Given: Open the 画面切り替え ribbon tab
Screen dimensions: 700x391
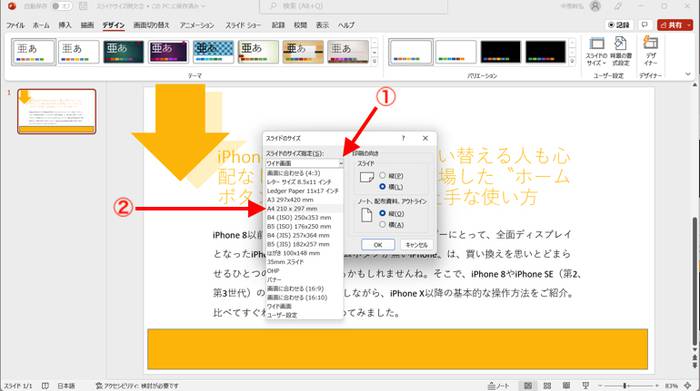Looking at the screenshot, I should click(152, 25).
